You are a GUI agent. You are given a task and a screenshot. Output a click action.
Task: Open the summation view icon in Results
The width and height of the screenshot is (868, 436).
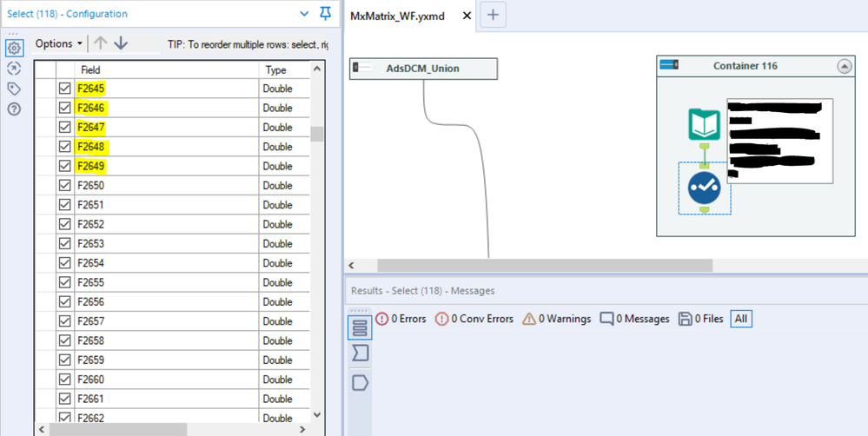[360, 353]
